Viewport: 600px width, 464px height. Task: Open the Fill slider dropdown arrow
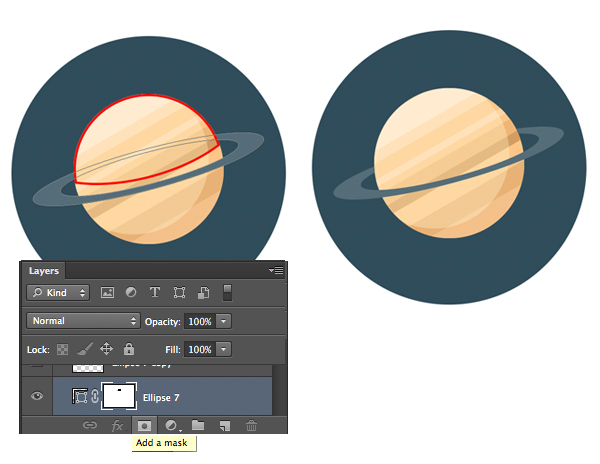coord(224,349)
